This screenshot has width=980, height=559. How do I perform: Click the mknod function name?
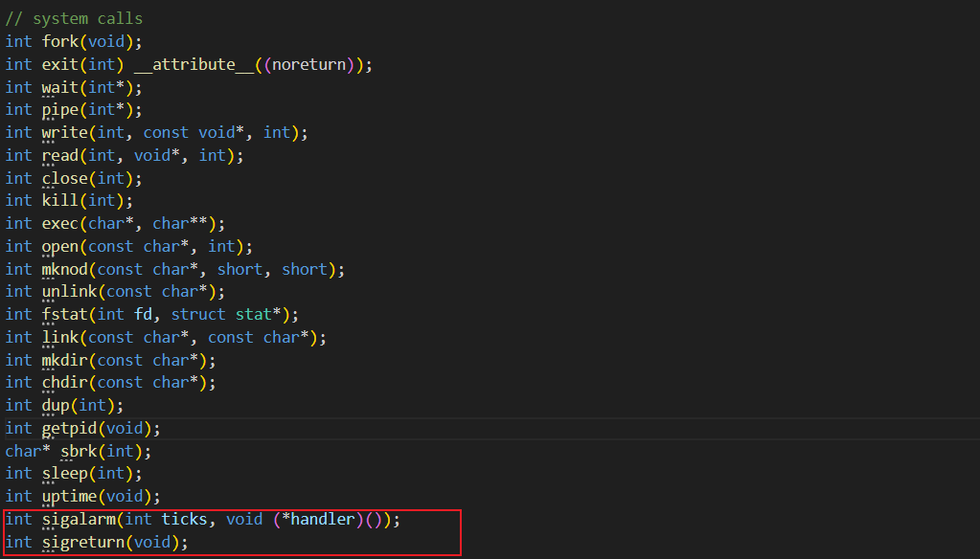click(64, 269)
